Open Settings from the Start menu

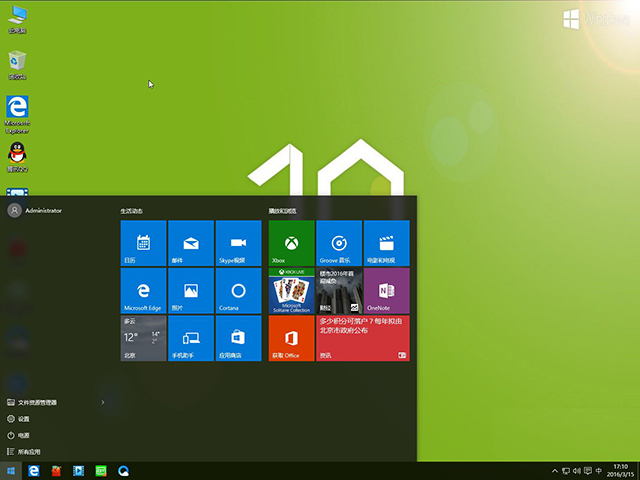[x=23, y=419]
